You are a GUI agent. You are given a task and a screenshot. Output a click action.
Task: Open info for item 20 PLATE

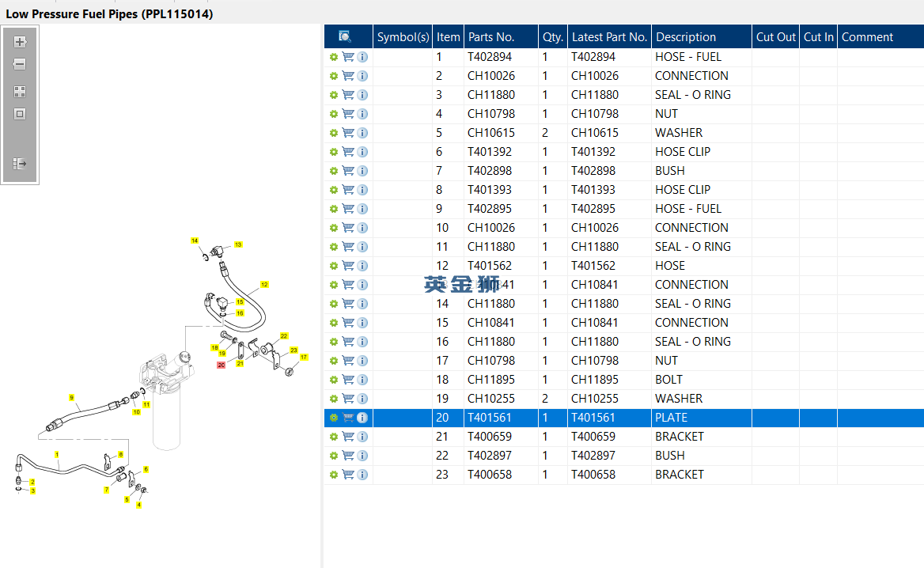[362, 417]
